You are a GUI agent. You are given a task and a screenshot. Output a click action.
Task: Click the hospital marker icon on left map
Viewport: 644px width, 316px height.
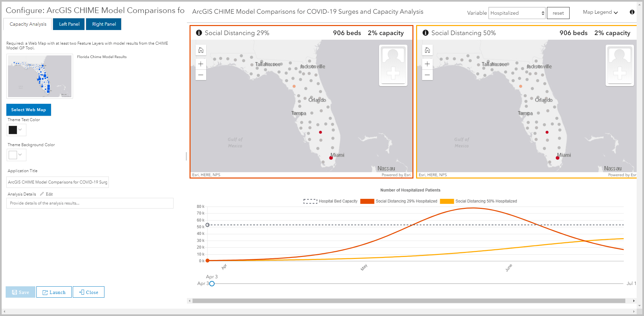[393, 65]
